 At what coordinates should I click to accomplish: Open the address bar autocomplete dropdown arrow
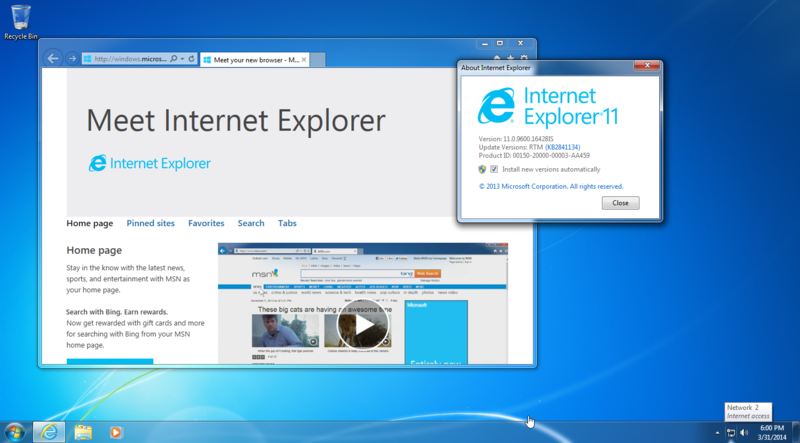pyautogui.click(x=182, y=59)
